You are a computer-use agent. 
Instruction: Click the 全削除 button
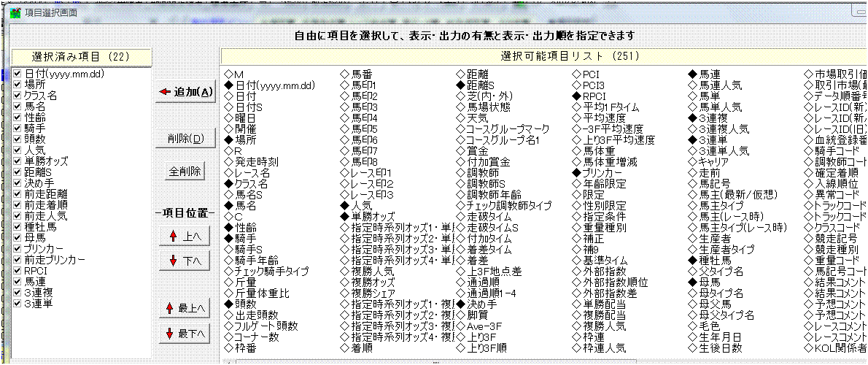tap(185, 172)
